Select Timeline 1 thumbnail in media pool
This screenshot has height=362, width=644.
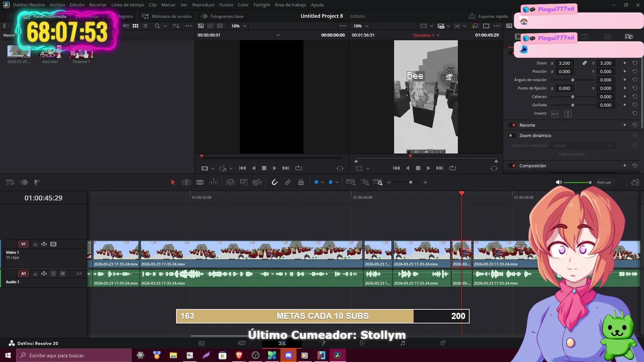click(81, 52)
